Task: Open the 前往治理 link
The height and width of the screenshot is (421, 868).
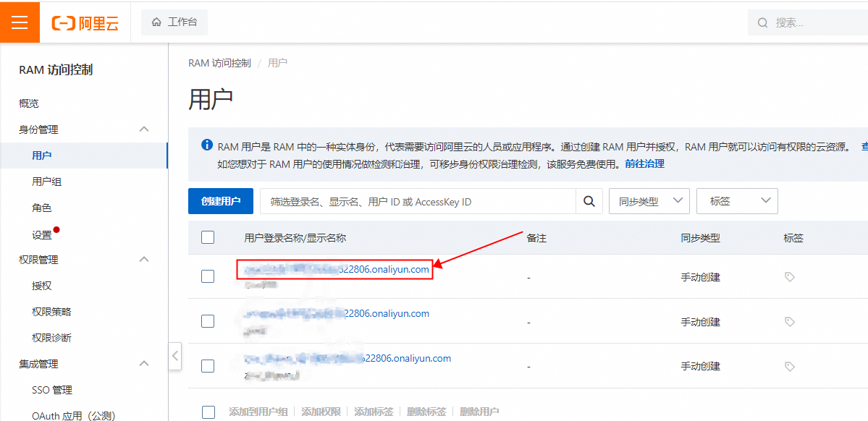Action: [x=644, y=164]
